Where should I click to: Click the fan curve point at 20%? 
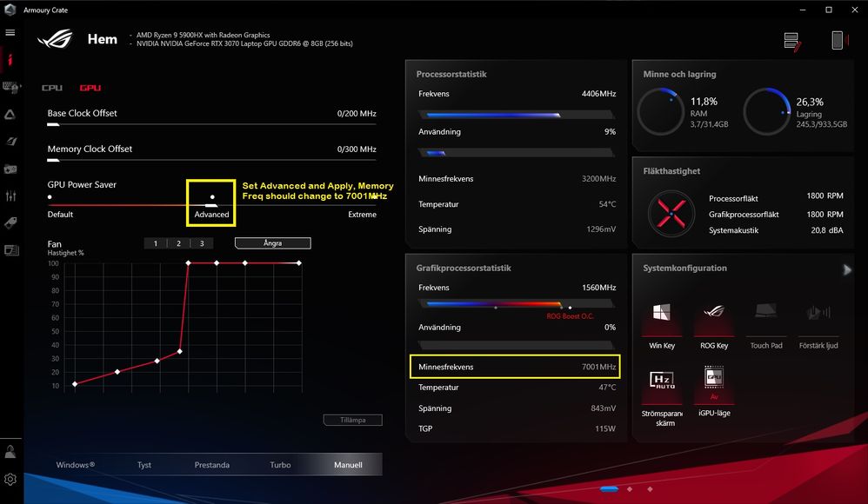click(x=117, y=372)
